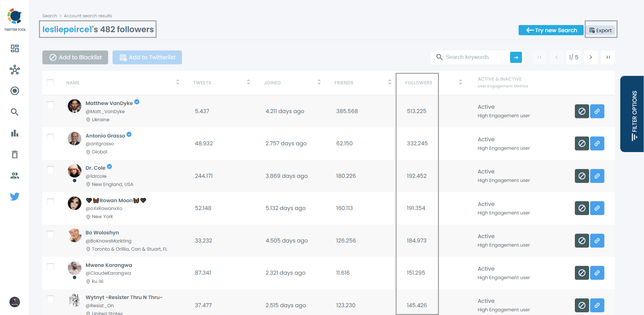The image size is (644, 315).
Task: Open Antonio Grasso profile name
Action: pos(105,135)
